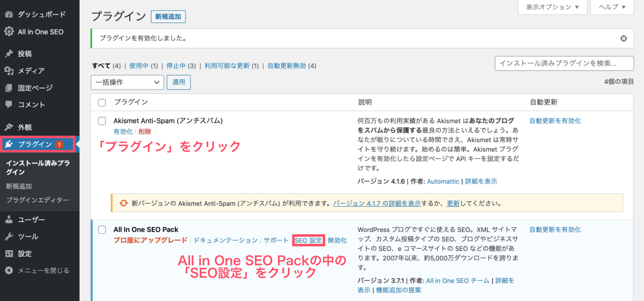This screenshot has width=644, height=301.
Task: Open the 一括操作 bulk actions dropdown
Action: pos(127,82)
